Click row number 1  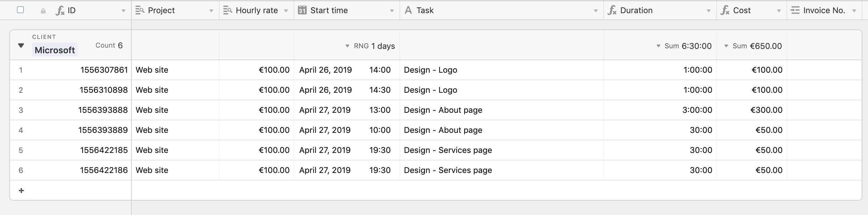coord(21,70)
